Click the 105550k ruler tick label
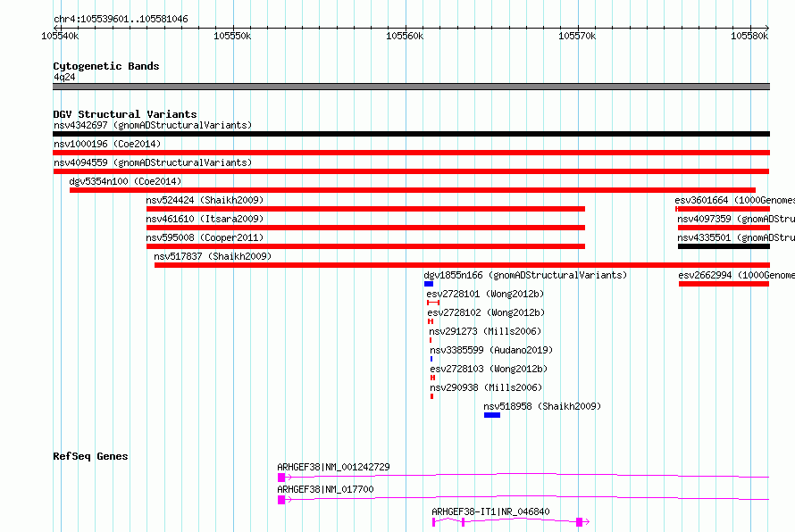795x532 pixels. point(232,36)
